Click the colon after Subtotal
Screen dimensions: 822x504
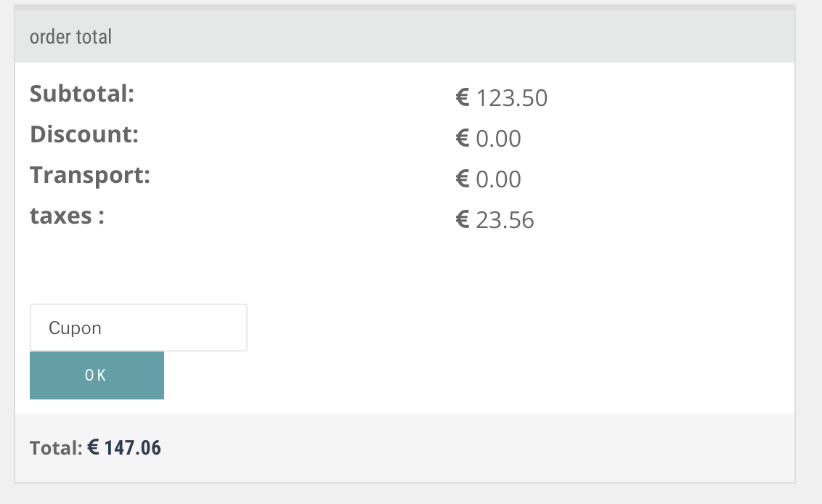click(x=131, y=96)
